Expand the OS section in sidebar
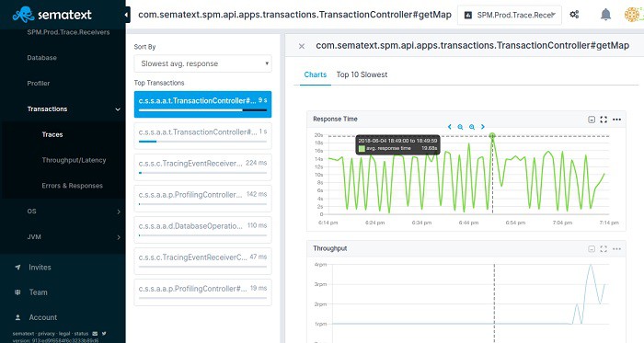Image resolution: width=644 pixels, height=343 pixels. [63, 212]
